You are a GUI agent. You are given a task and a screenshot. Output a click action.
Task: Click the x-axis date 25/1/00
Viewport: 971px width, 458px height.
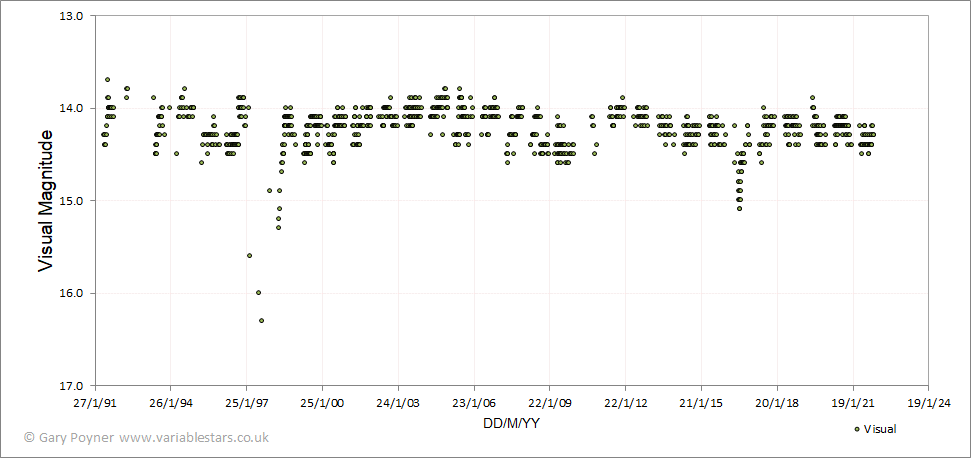click(x=323, y=404)
